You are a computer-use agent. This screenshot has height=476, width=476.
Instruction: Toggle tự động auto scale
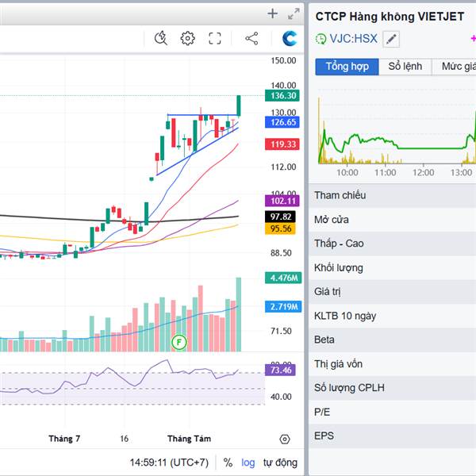(x=280, y=463)
